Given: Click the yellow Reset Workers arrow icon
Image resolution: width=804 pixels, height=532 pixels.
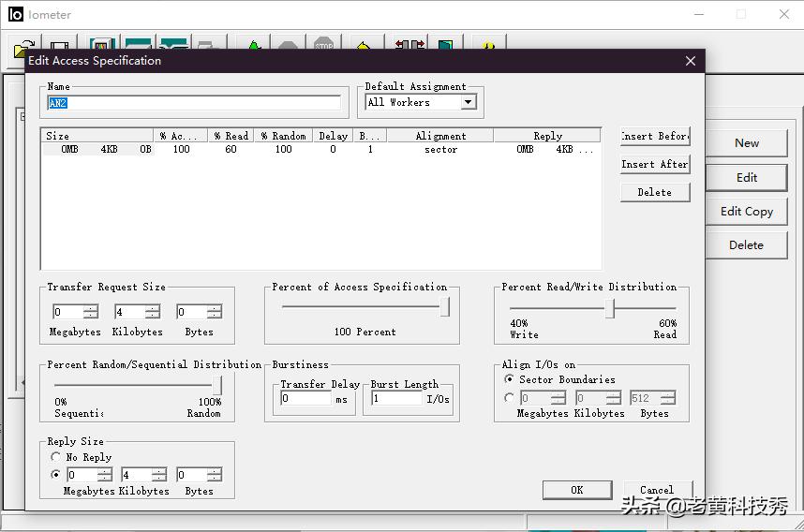Looking at the screenshot, I should click(364, 46).
